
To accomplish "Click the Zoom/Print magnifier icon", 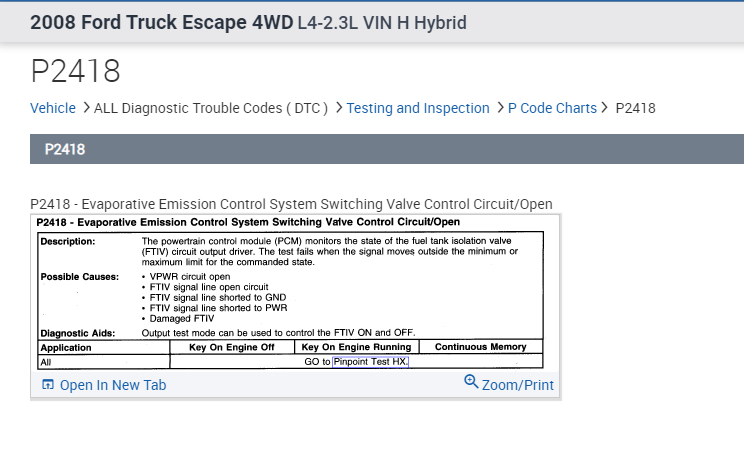I will click(x=471, y=382).
